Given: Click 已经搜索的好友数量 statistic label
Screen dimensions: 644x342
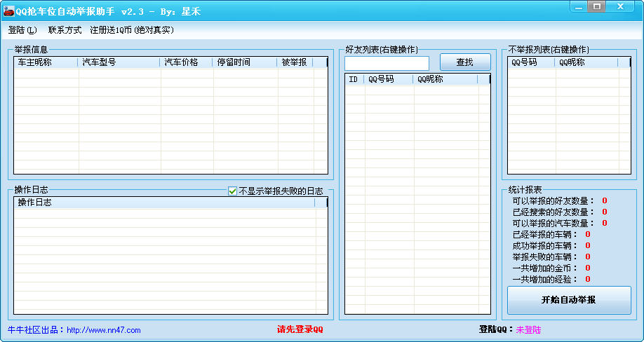Looking at the screenshot, I should (554, 212).
